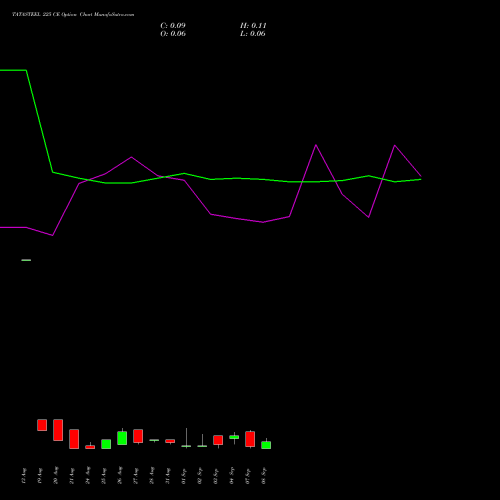Viewport: 500px width, 500px height.
Task: Select the 28 Aug date label
Action: [x=152, y=475]
